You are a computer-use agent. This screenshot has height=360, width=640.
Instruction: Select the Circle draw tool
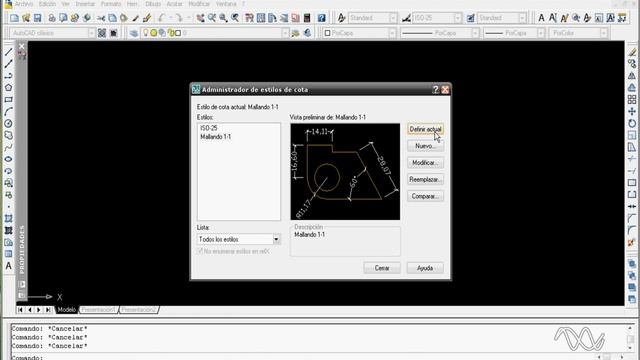[x=8, y=123]
